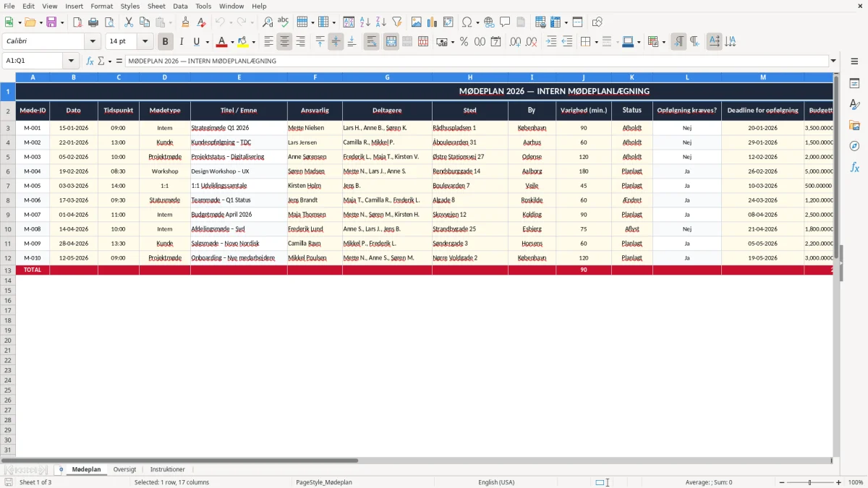Clear direct formatting icon

[x=201, y=22]
